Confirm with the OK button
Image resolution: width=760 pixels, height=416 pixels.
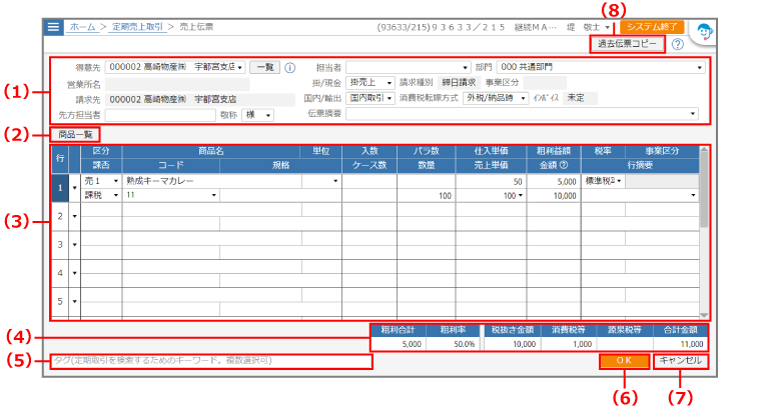pos(624,361)
